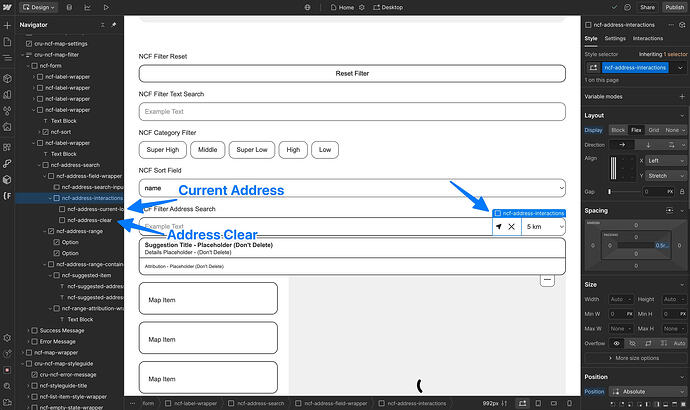This screenshot has width=690, height=410.
Task: Click the Share button
Action: pos(647,7)
